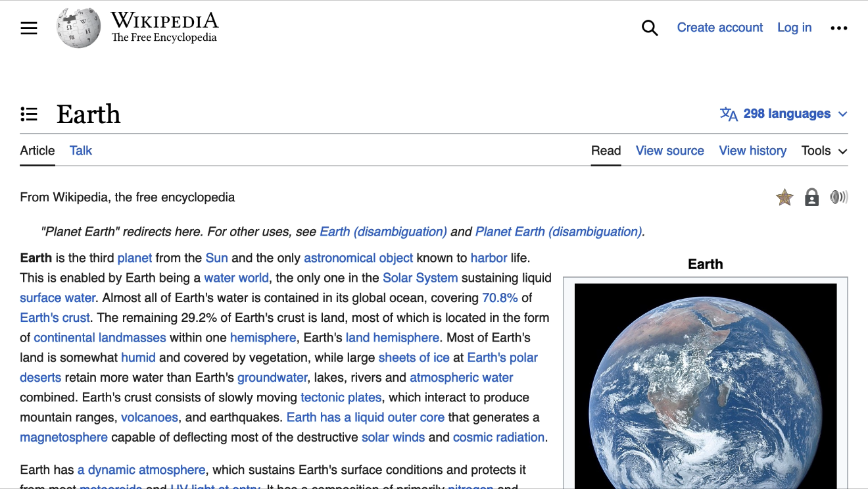Switch to the Article tab
868x489 pixels.
(37, 151)
